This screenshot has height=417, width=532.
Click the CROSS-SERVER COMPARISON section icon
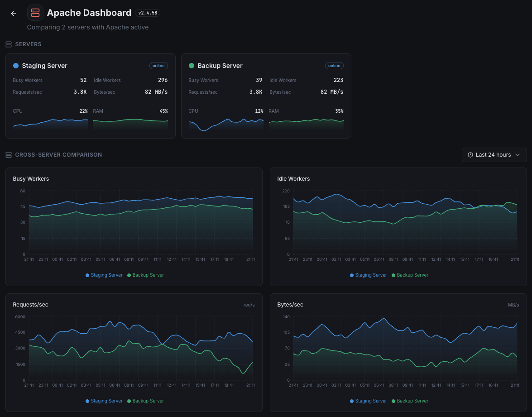pos(8,154)
